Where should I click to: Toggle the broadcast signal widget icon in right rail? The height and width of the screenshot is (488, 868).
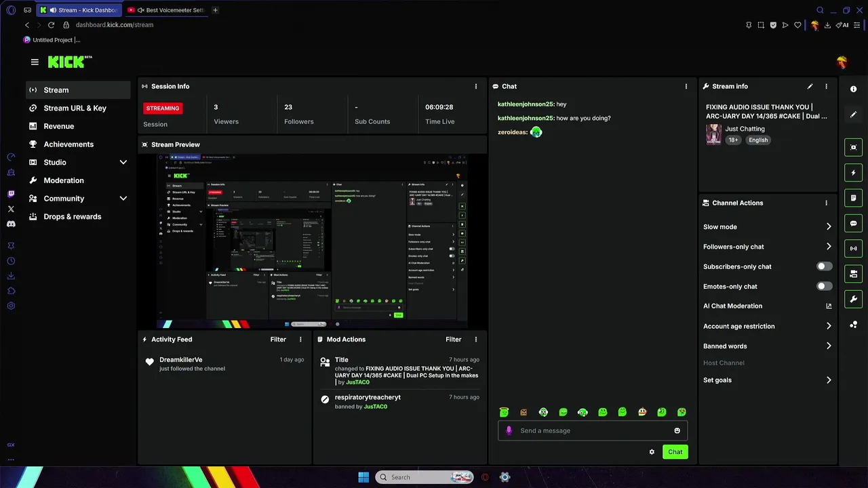click(x=853, y=249)
